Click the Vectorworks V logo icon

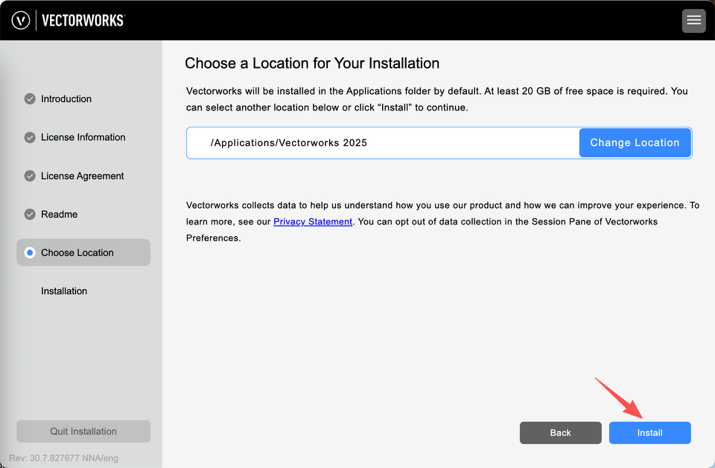coord(20,20)
